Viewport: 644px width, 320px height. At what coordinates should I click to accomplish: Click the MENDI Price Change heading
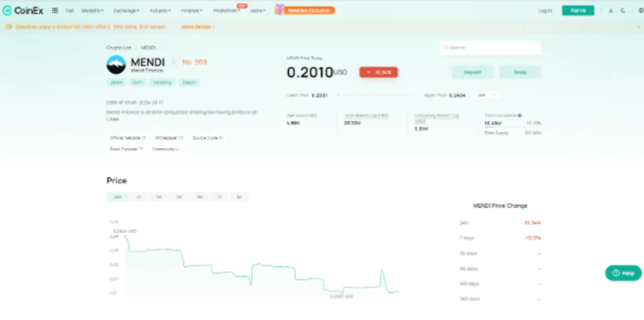pyautogui.click(x=500, y=206)
